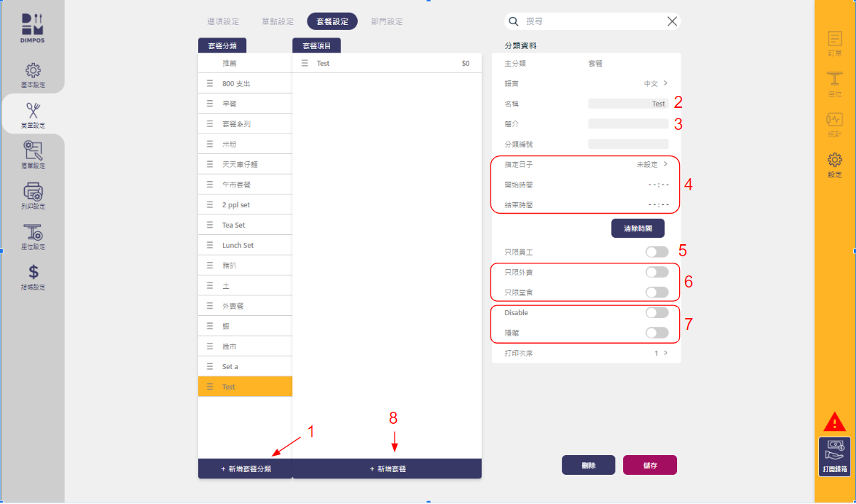Turn on the 隱藏 toggle
Screen dimensions: 856x504
point(657,333)
